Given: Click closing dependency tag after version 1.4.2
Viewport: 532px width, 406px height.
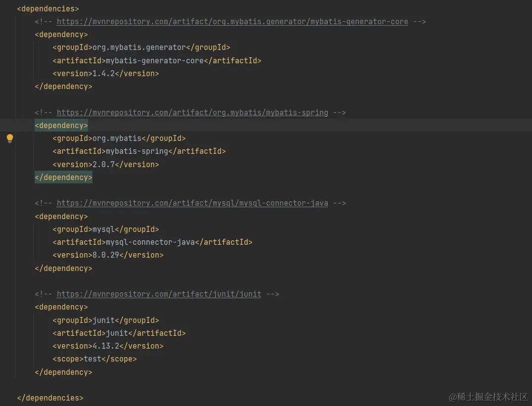Looking at the screenshot, I should [x=63, y=87].
